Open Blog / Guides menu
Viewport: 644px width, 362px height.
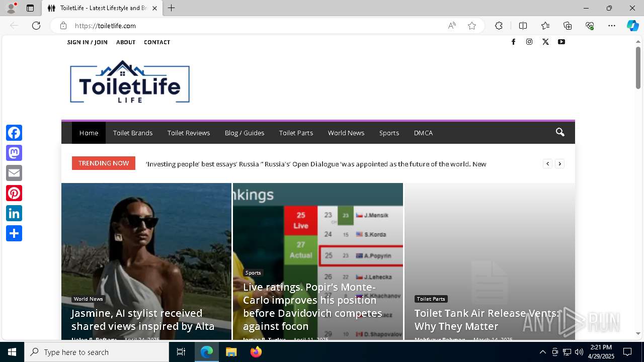point(245,133)
